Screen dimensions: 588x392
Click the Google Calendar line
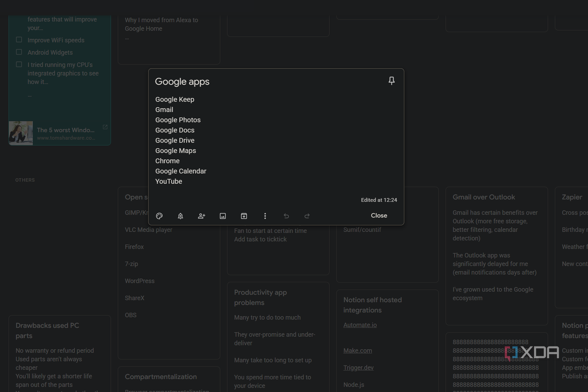pos(181,171)
